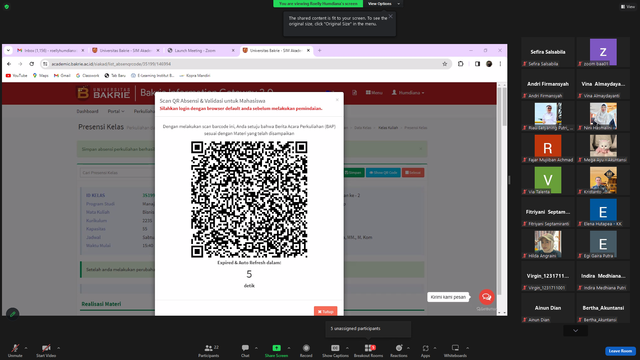Click the green Share Screen icon

tap(276, 348)
